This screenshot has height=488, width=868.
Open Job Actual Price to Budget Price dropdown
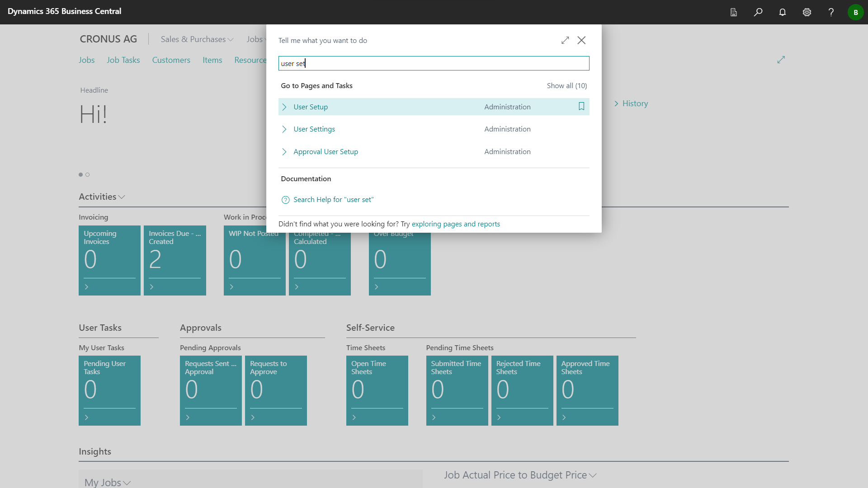click(520, 475)
